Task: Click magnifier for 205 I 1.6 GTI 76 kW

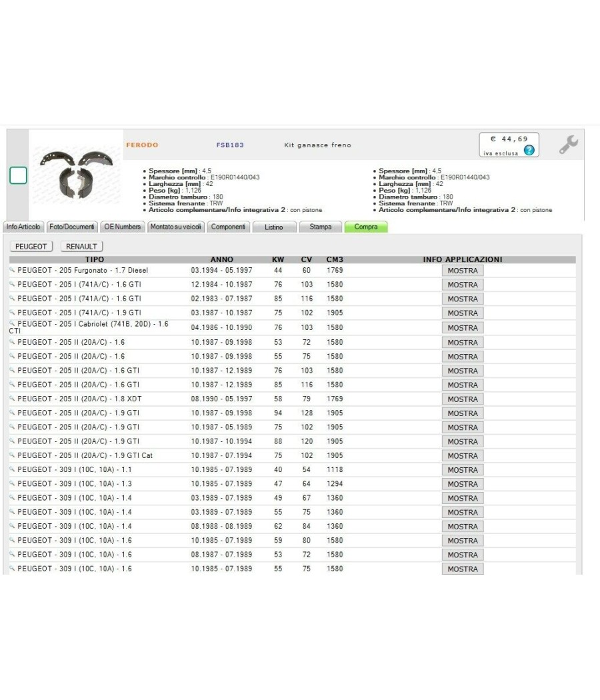Action: pos(12,284)
